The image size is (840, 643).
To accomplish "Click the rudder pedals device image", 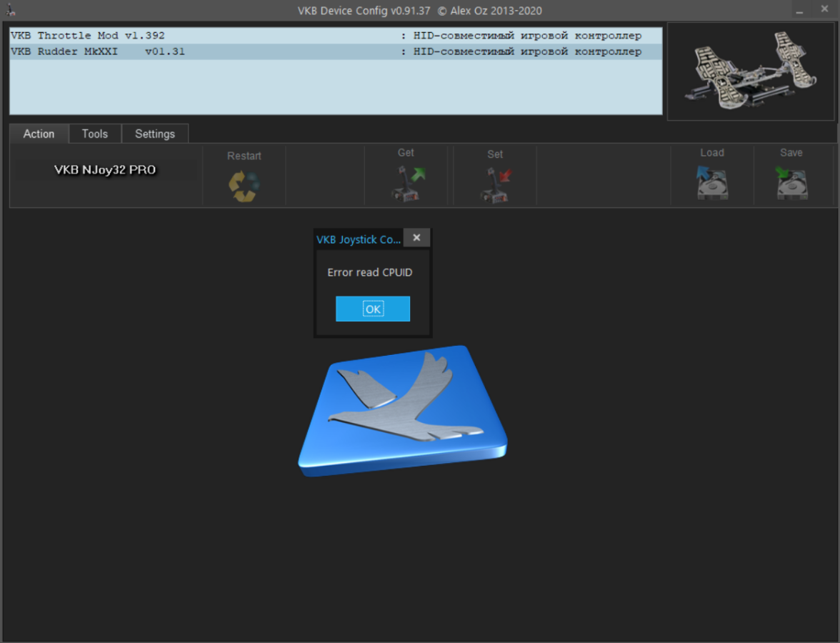I will point(750,71).
